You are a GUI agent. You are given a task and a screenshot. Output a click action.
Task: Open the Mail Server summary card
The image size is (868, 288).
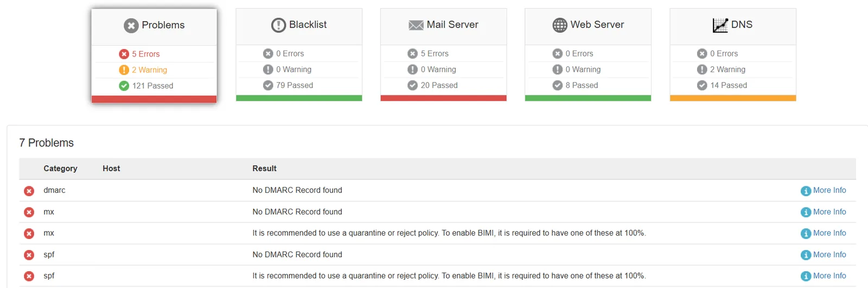(443, 55)
